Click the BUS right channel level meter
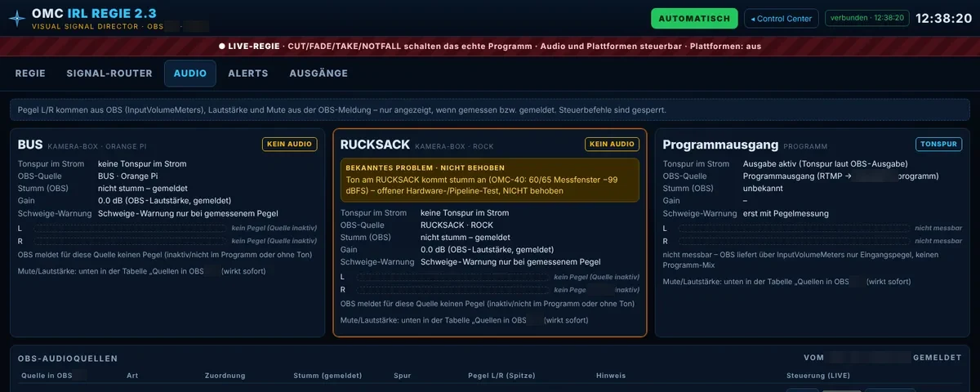 click(129, 241)
